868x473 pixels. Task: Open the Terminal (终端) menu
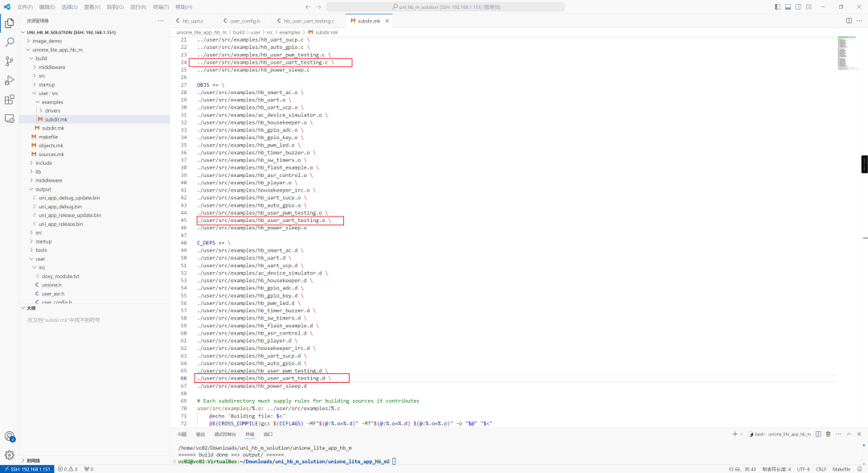[161, 6]
